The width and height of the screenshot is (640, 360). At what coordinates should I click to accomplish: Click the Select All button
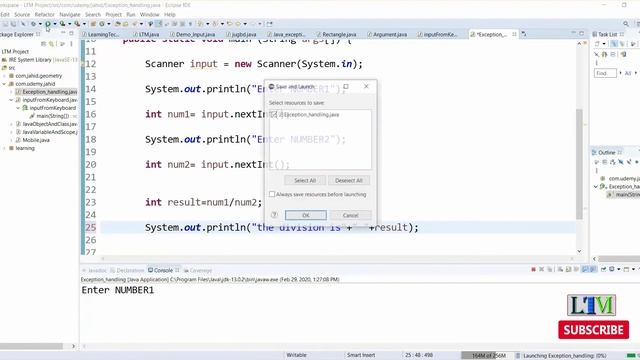click(305, 180)
